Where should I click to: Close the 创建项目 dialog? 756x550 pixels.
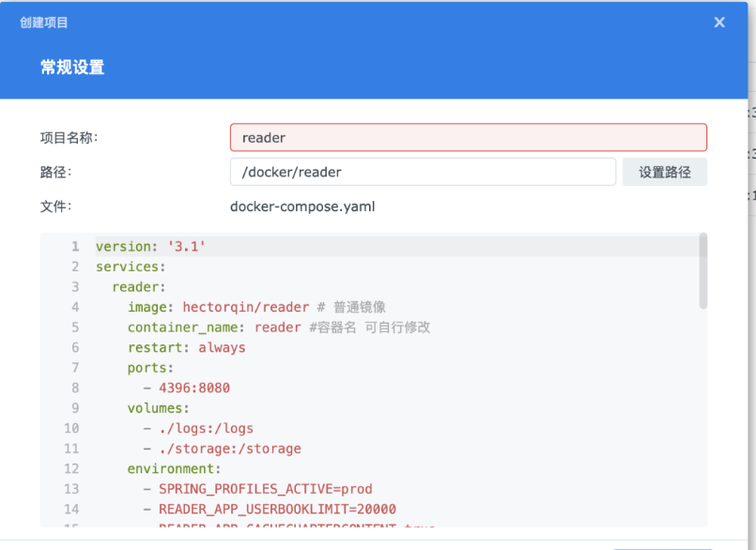point(719,23)
